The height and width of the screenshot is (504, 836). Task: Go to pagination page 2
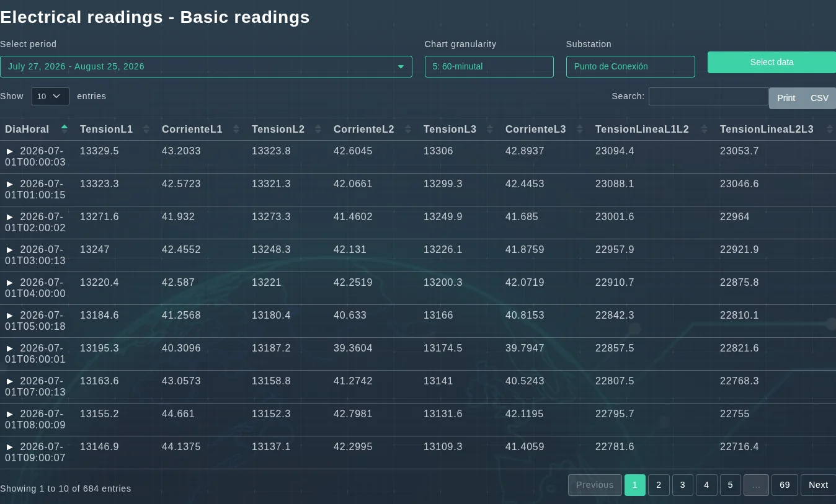(659, 485)
